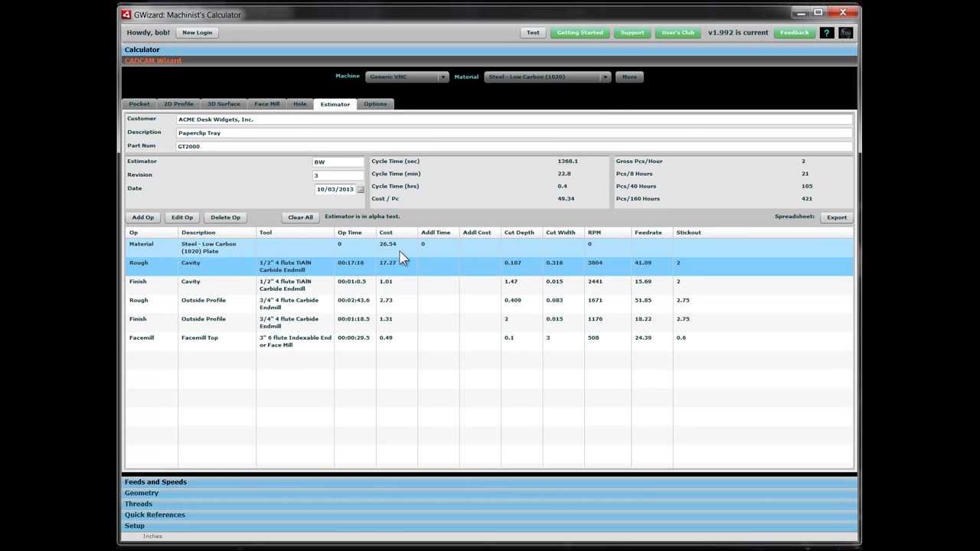Click the Addl Cost column header
Viewport: 980px width, 551px height.
pyautogui.click(x=480, y=233)
